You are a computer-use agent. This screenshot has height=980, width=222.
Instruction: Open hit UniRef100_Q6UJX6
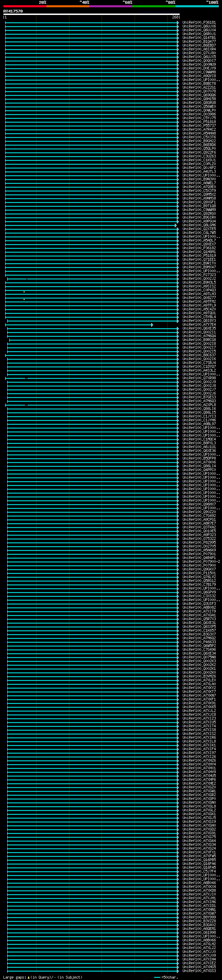pos(199,26)
